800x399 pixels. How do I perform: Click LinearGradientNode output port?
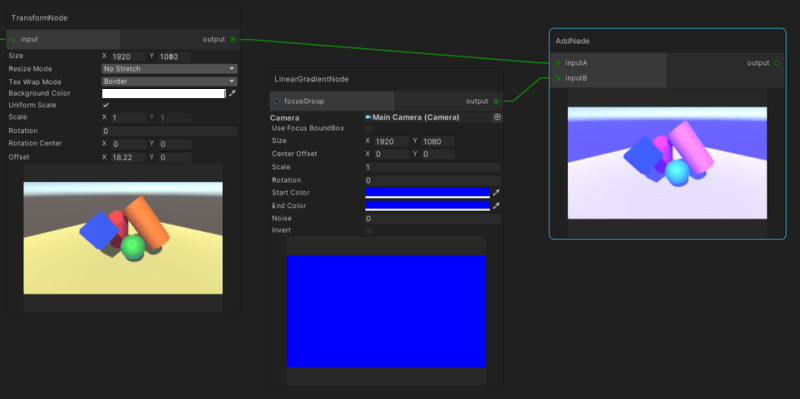496,101
